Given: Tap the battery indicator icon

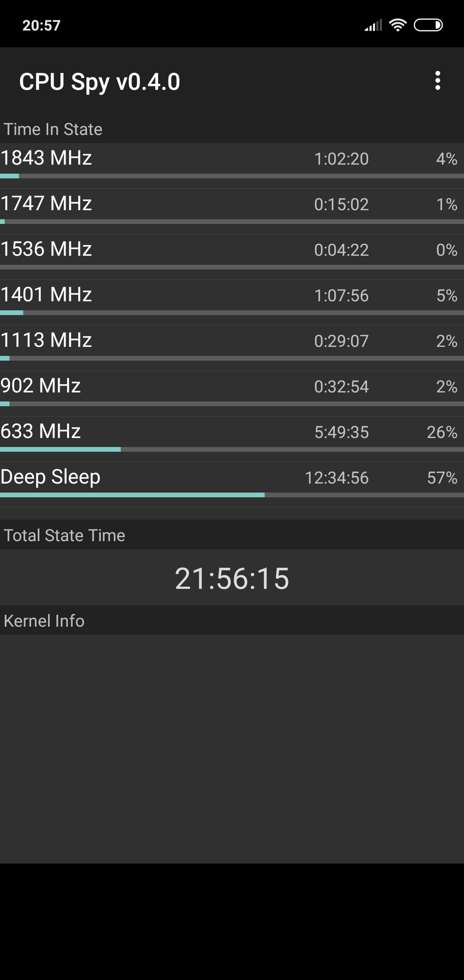Looking at the screenshot, I should [428, 25].
